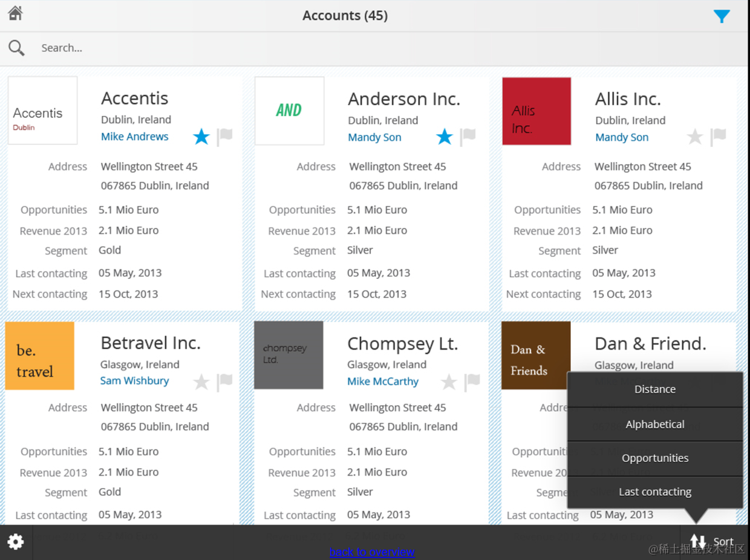
Task: Mark Allis Inc. as favorite star
Action: [x=695, y=137]
